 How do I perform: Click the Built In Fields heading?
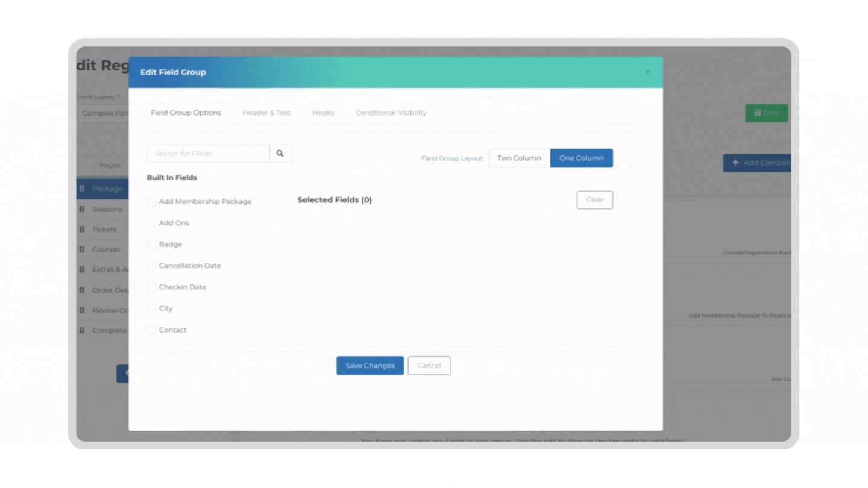coord(172,178)
